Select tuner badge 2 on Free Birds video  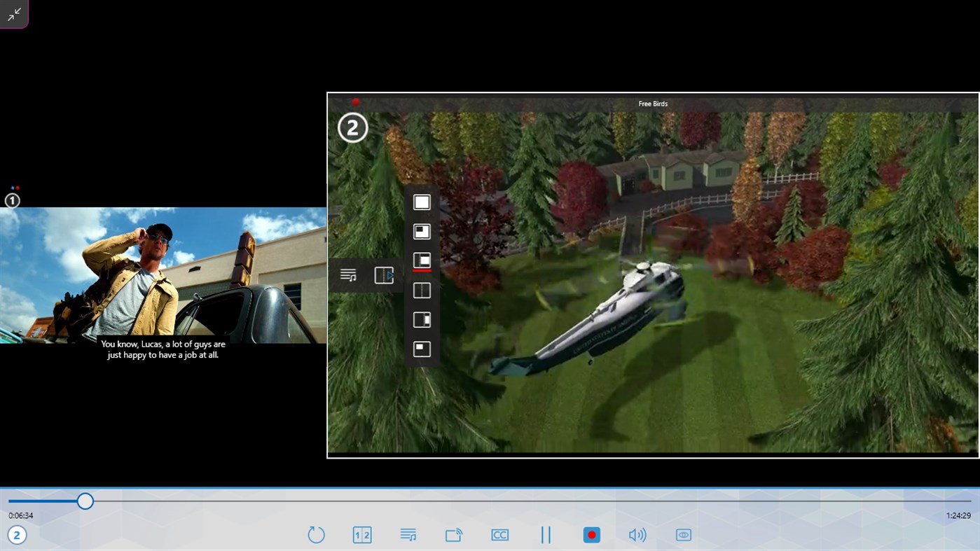coord(352,127)
